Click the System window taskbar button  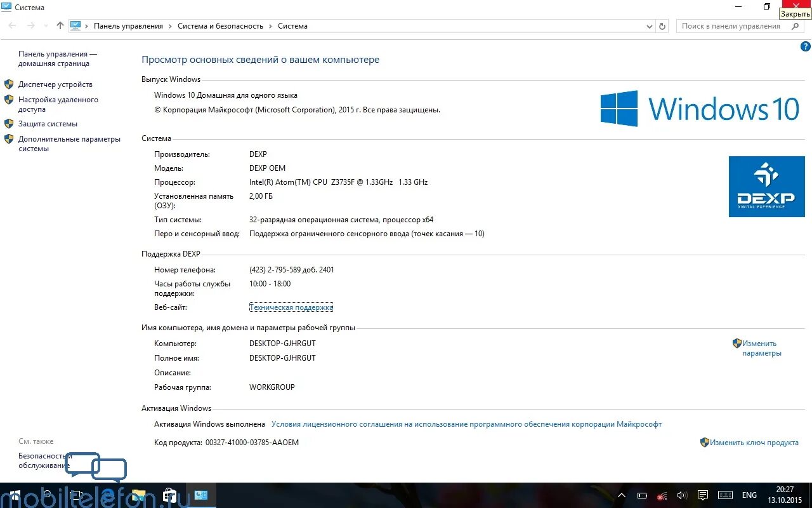click(x=201, y=495)
